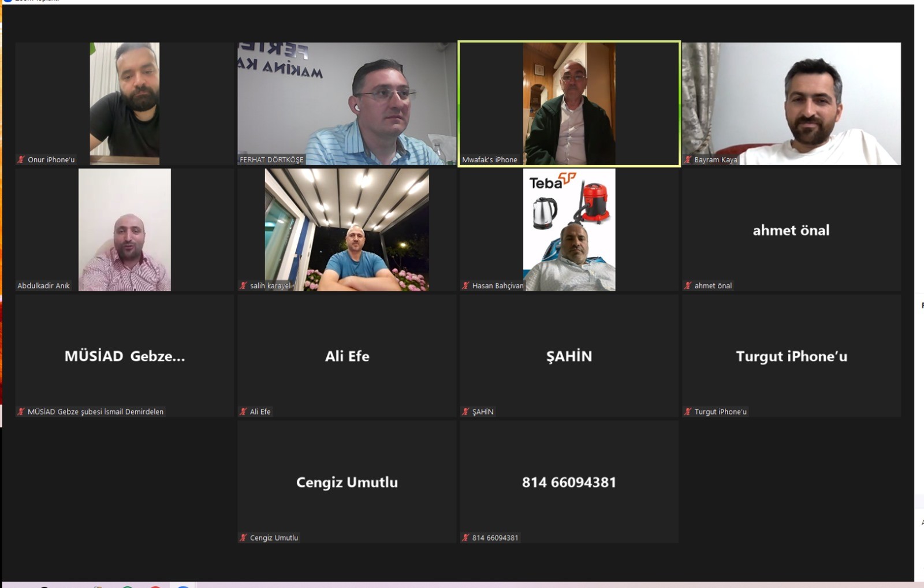
Task: Click the Turgut iPhone'u participant tile
Action: tap(791, 356)
